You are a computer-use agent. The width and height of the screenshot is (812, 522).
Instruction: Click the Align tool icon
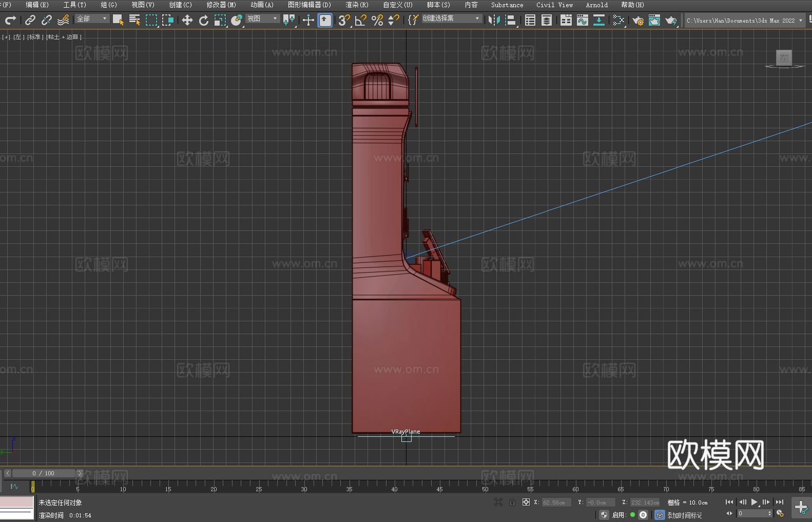511,20
